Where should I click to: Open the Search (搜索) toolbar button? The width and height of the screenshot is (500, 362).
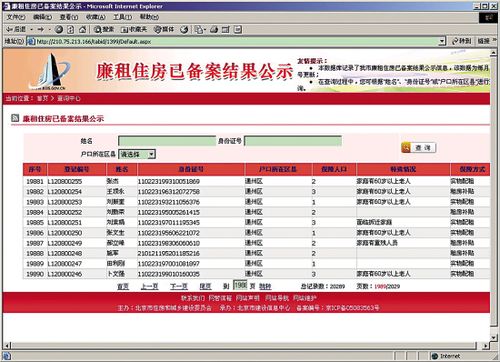104,29
